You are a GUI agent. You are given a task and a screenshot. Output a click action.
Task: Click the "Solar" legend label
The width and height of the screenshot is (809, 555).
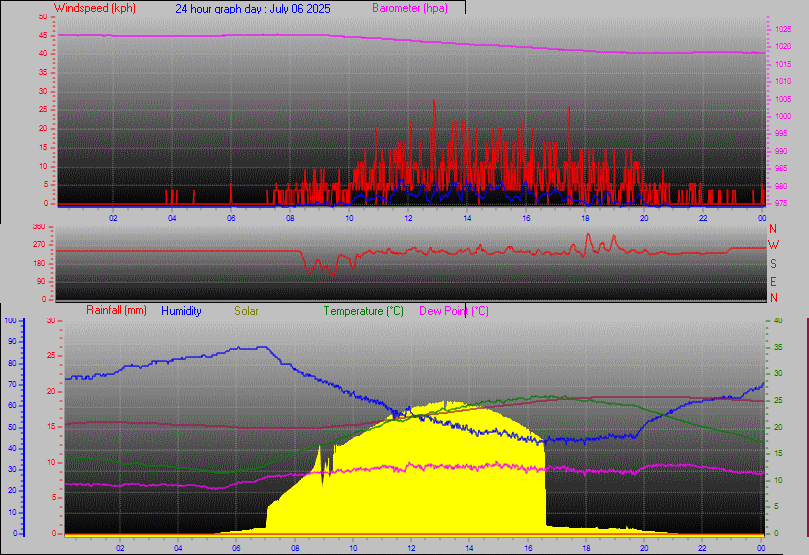tap(246, 311)
